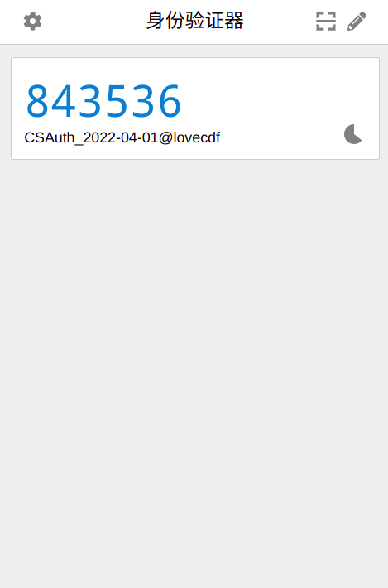Click the blue one-time password digits

point(103,101)
